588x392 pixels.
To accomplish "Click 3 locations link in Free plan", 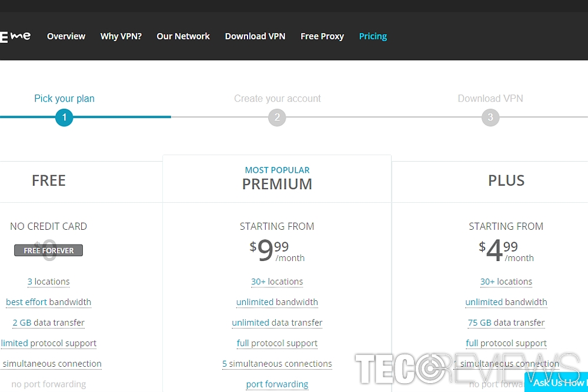I will point(48,282).
